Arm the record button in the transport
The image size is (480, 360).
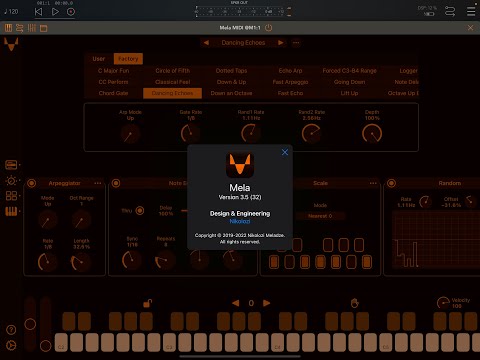tap(71, 12)
